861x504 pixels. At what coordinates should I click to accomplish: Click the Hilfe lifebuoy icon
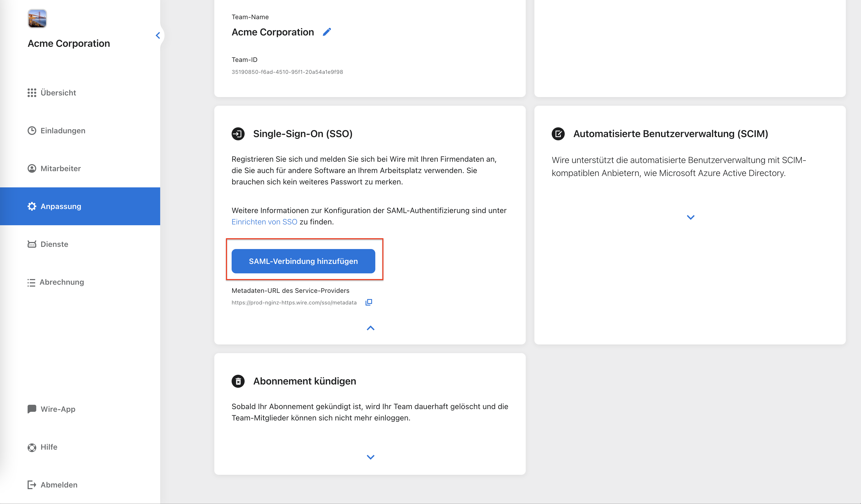point(32,447)
